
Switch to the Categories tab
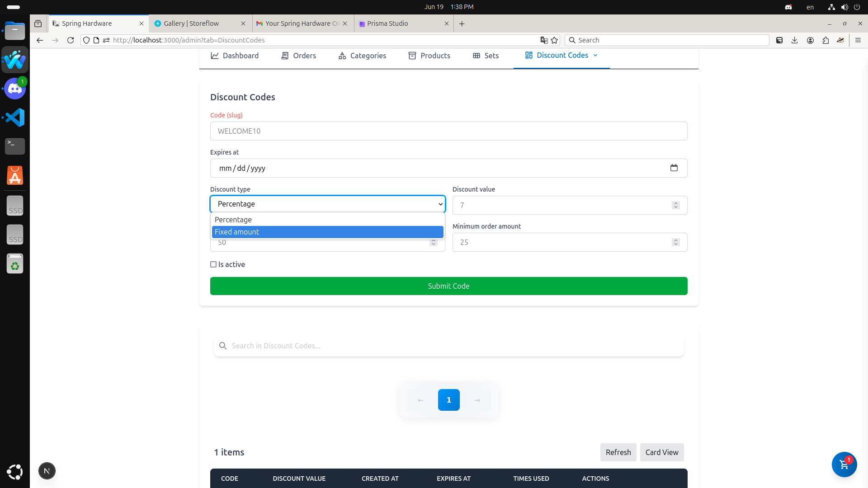point(362,56)
